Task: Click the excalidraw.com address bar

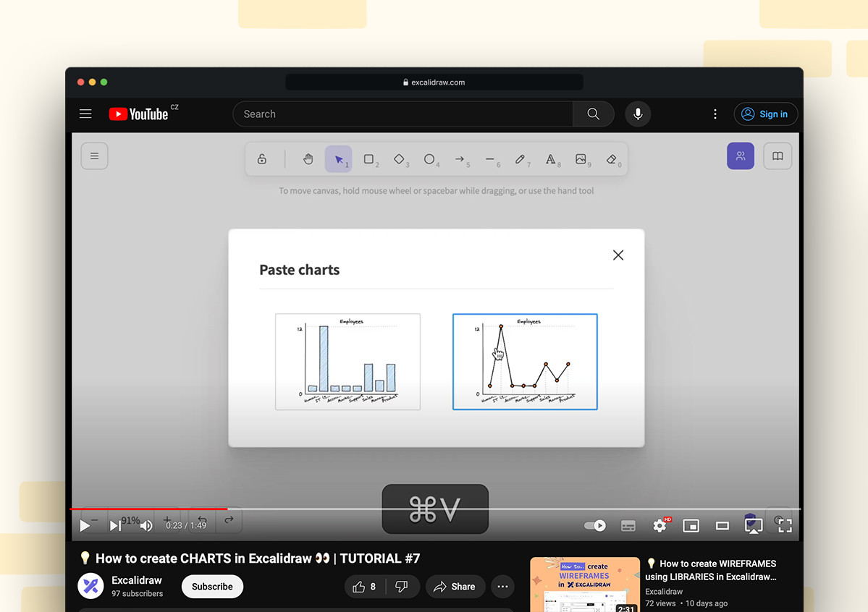Action: tap(434, 82)
